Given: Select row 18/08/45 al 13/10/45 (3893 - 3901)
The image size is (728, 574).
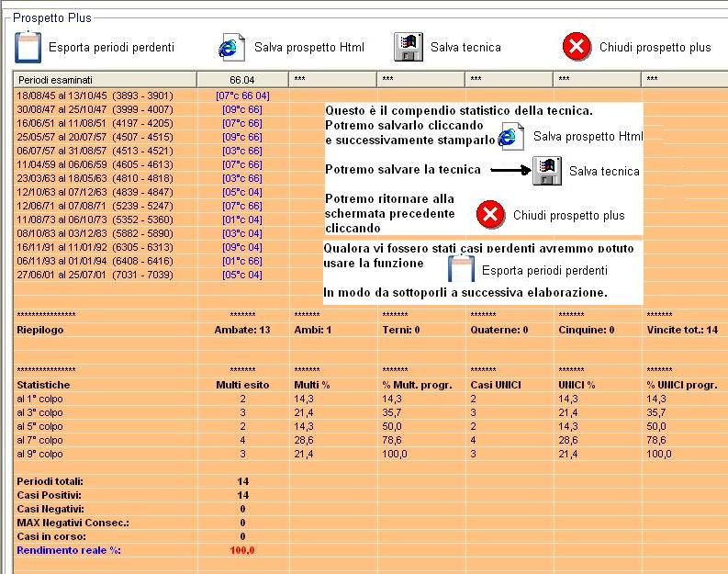Looking at the screenshot, I should tap(95, 96).
